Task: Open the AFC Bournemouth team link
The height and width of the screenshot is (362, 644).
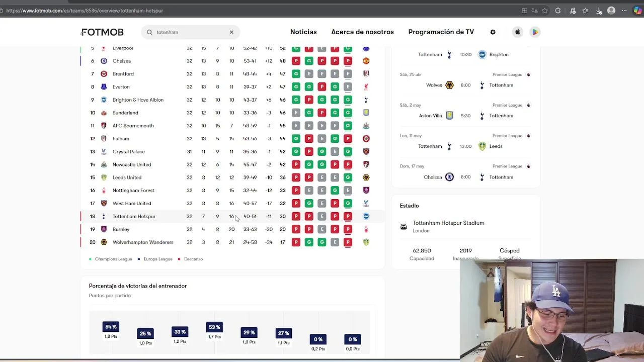Action: pyautogui.click(x=133, y=126)
